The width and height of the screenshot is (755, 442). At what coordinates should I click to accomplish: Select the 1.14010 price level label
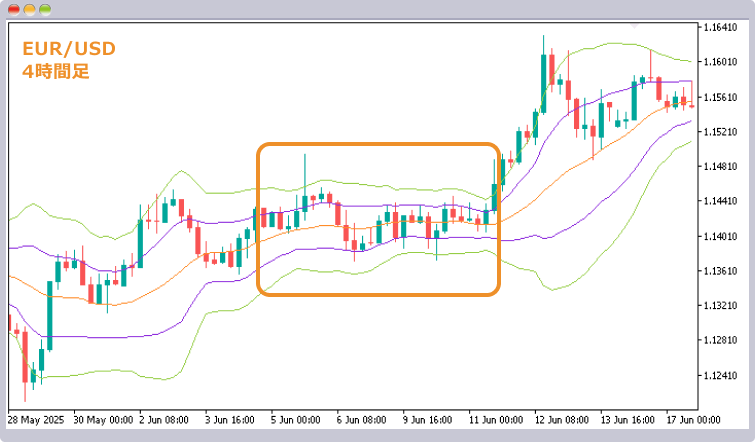(721, 237)
